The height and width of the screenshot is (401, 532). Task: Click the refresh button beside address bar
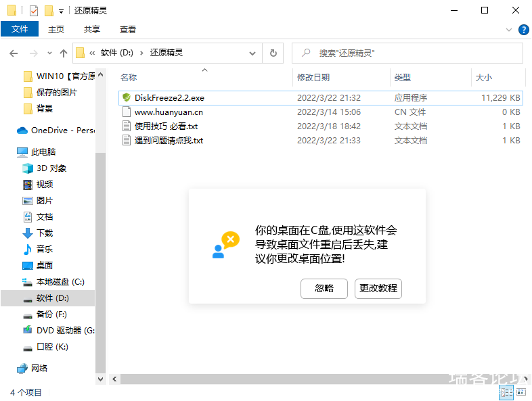tap(273, 53)
